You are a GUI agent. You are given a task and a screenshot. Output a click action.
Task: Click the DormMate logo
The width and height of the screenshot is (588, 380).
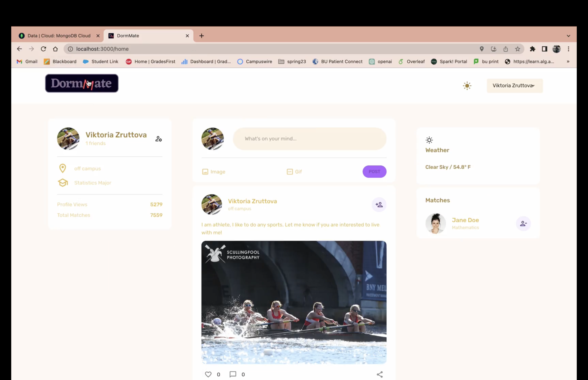click(82, 83)
